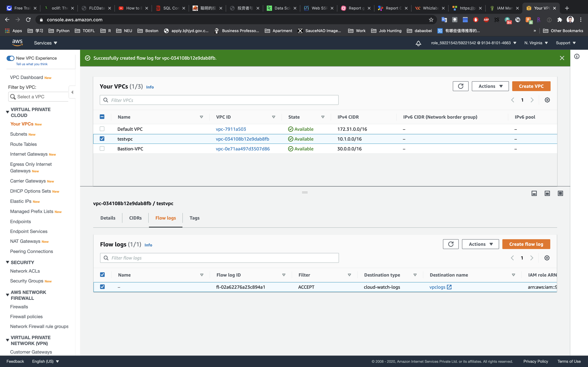
Task: Click the Create flow log button
Action: tap(526, 244)
